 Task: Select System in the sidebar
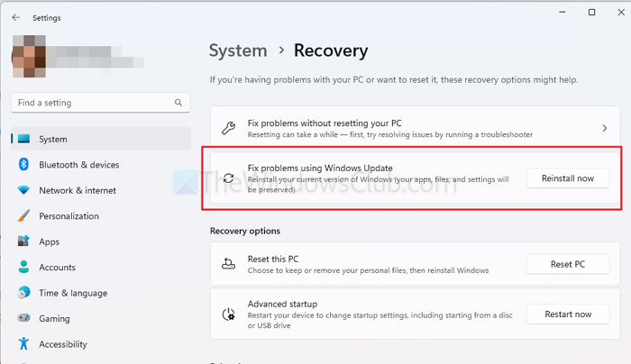click(53, 140)
